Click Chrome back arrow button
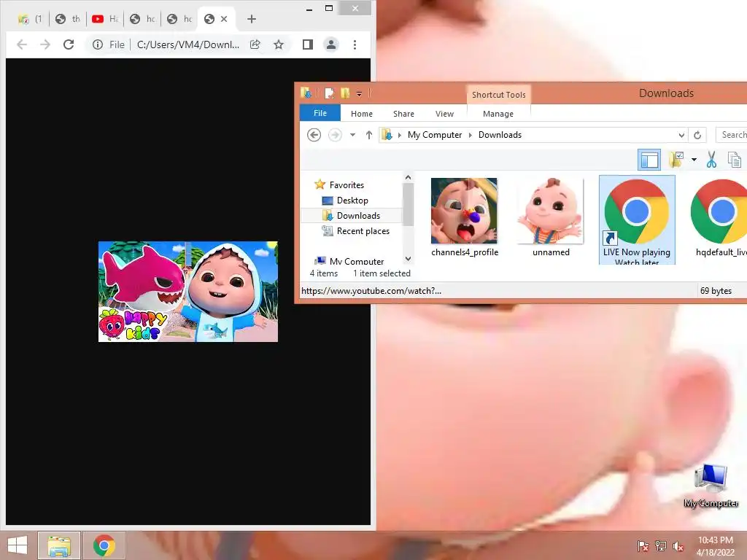The width and height of the screenshot is (747, 560). point(22,44)
